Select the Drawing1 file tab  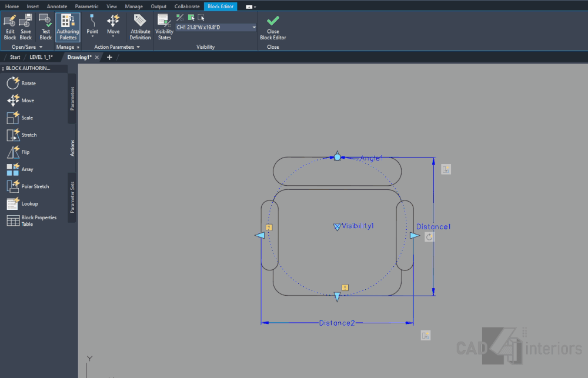click(79, 58)
